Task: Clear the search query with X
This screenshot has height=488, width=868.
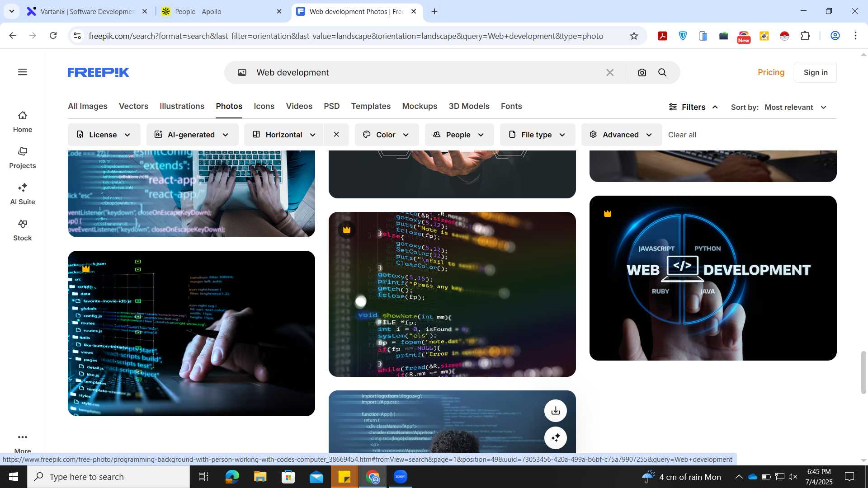Action: pyautogui.click(x=610, y=72)
